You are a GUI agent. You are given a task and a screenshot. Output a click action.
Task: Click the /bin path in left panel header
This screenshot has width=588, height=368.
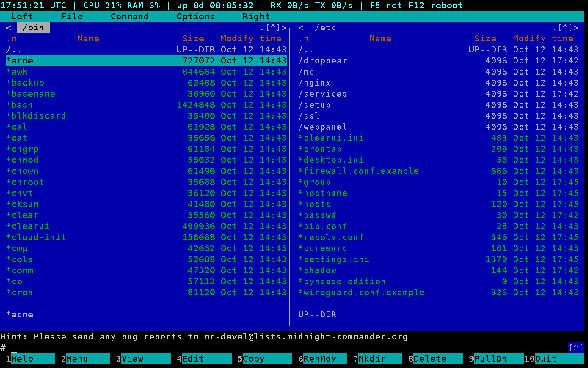pos(33,28)
